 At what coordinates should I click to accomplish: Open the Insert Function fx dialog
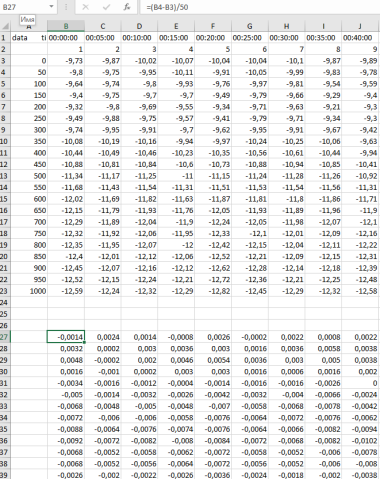(x=127, y=7)
